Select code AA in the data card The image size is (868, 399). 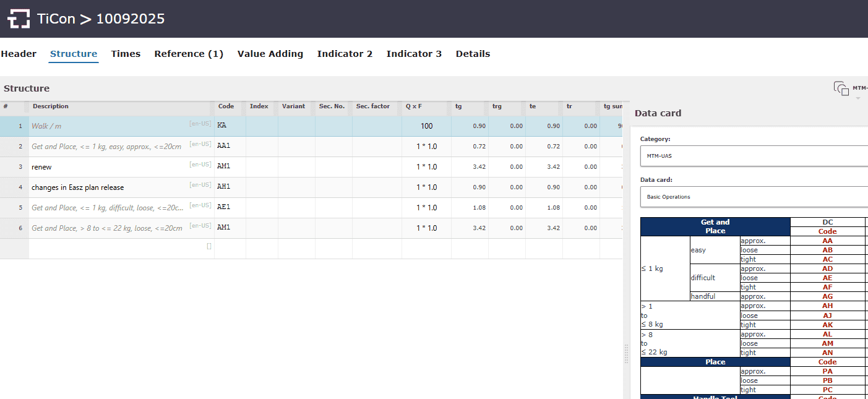coord(827,241)
